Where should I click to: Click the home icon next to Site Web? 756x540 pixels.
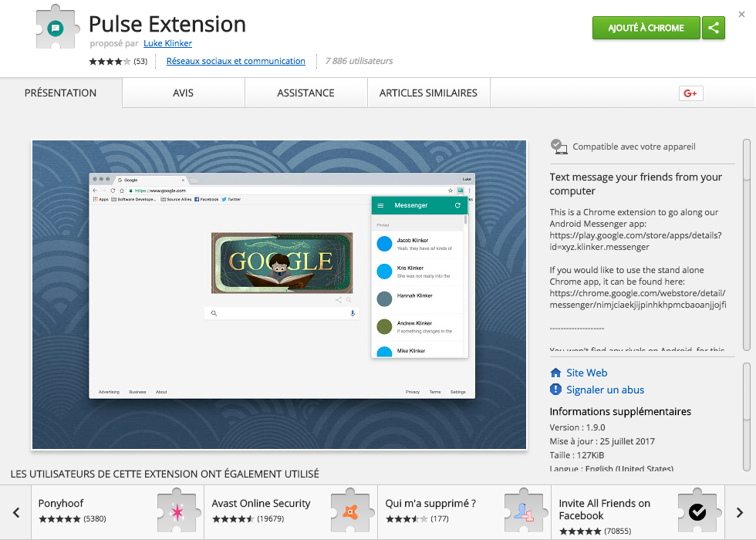coord(555,373)
